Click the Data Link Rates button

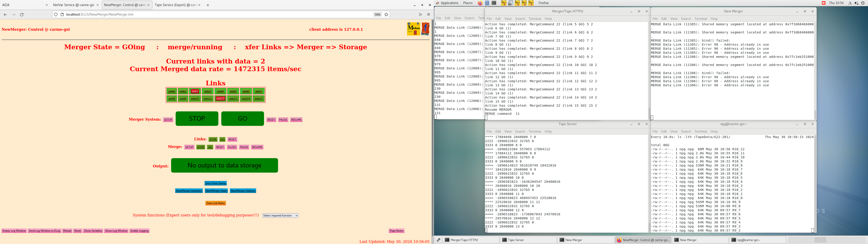point(216,203)
